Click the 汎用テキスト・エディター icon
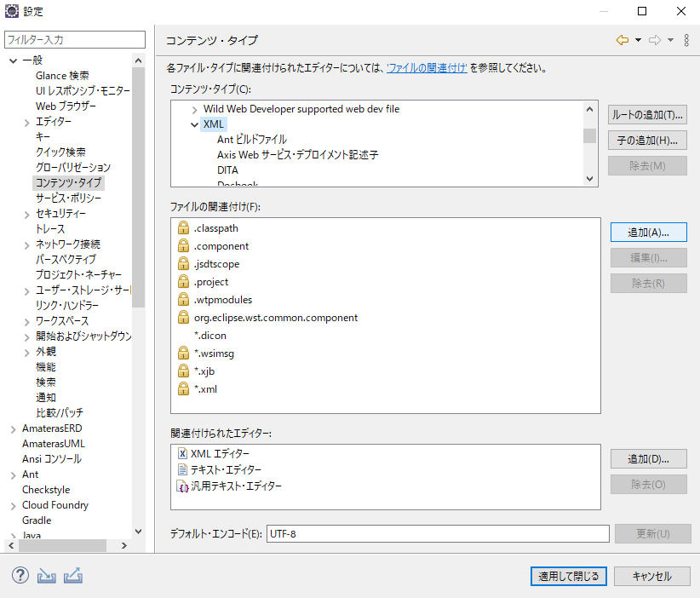Image resolution: width=700 pixels, height=598 pixels. (x=182, y=486)
